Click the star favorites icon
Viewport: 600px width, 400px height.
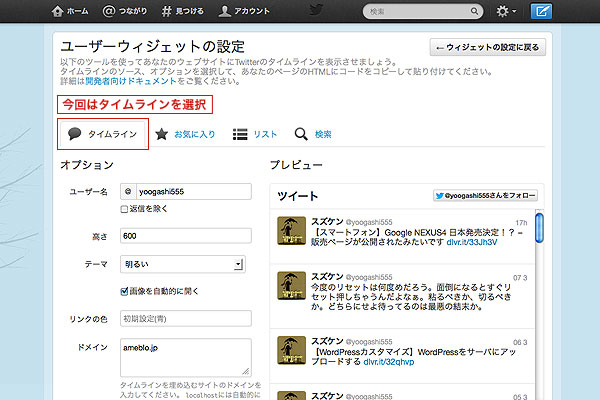pyautogui.click(x=161, y=134)
